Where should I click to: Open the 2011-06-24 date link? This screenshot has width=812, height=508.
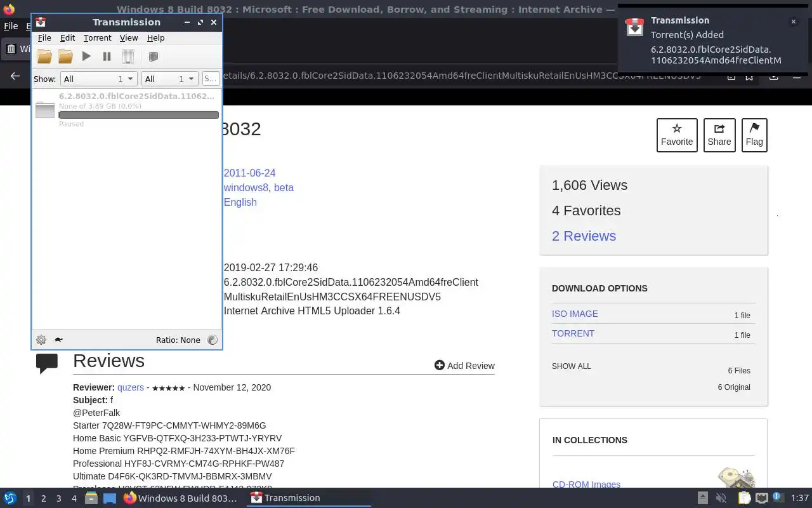pyautogui.click(x=249, y=173)
